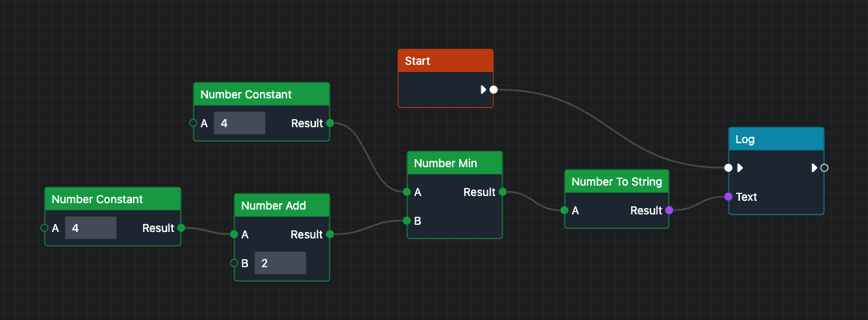Select the lower-left Number Constant node header
Image resolution: width=868 pixels, height=320 pixels.
113,198
